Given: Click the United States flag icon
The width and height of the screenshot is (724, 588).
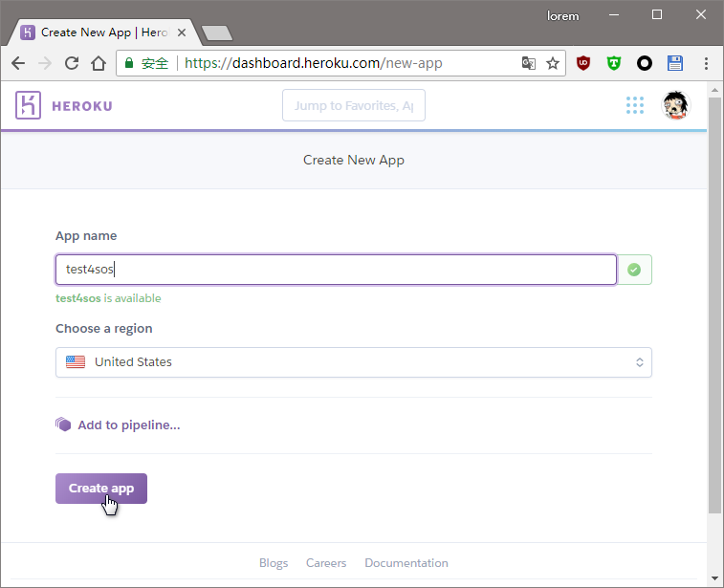Looking at the screenshot, I should point(76,361).
